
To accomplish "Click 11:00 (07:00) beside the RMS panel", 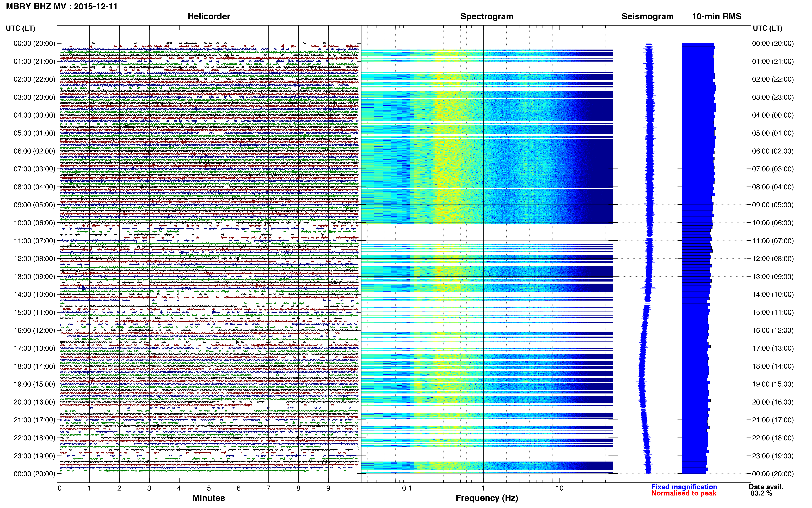I will click(x=773, y=241).
